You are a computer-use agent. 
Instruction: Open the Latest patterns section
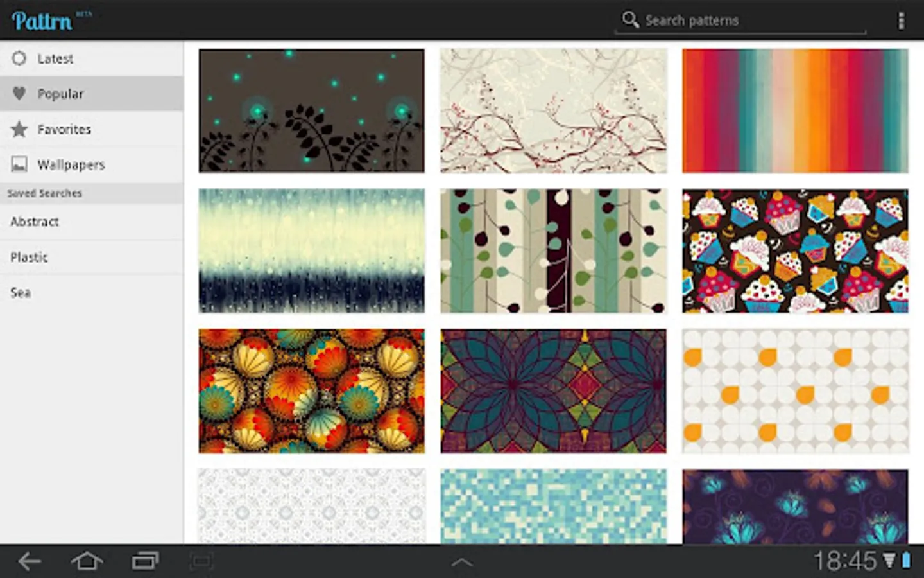pos(92,58)
